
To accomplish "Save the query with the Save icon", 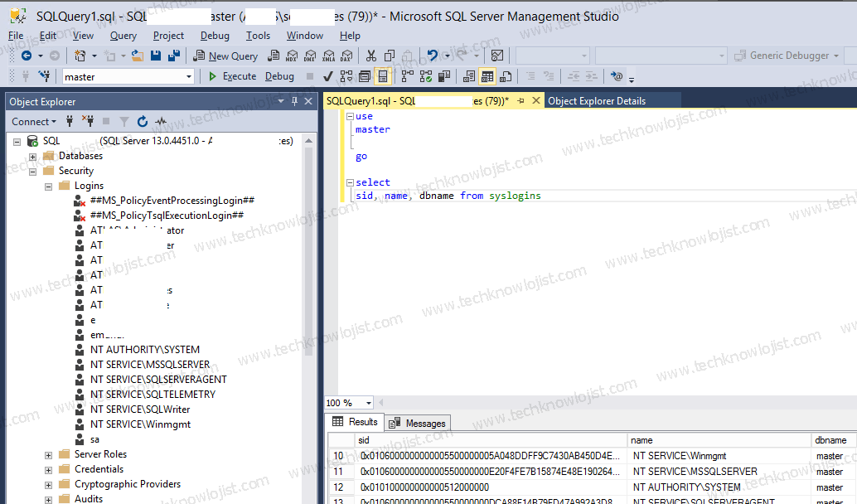I will tap(156, 56).
